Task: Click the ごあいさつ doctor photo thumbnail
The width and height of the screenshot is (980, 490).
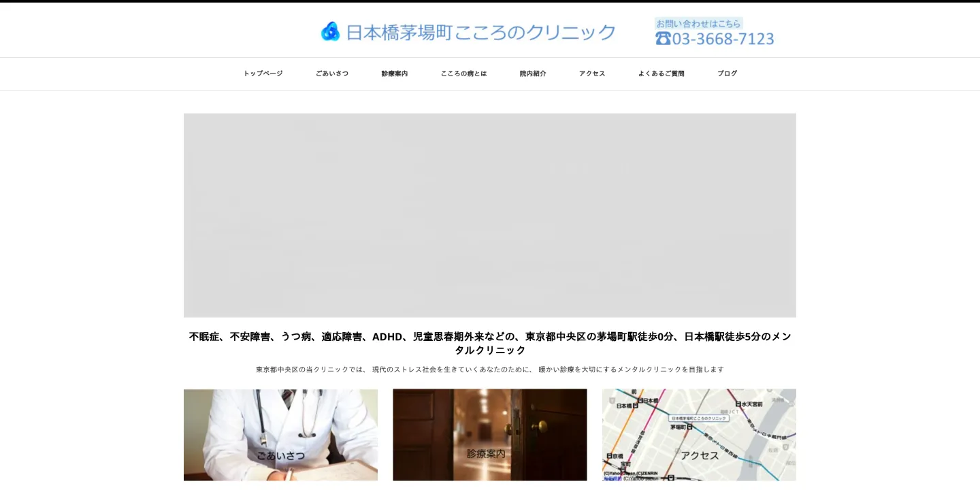Action: coord(280,434)
